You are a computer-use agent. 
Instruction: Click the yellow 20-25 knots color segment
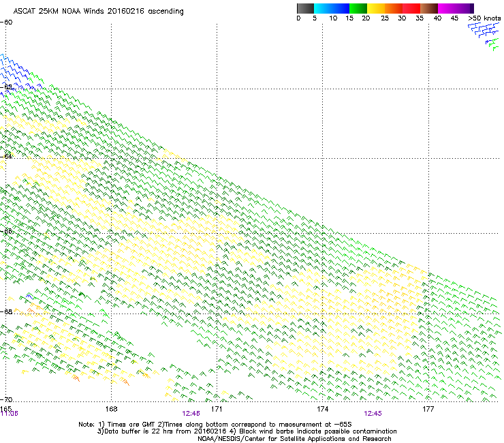pos(376,8)
